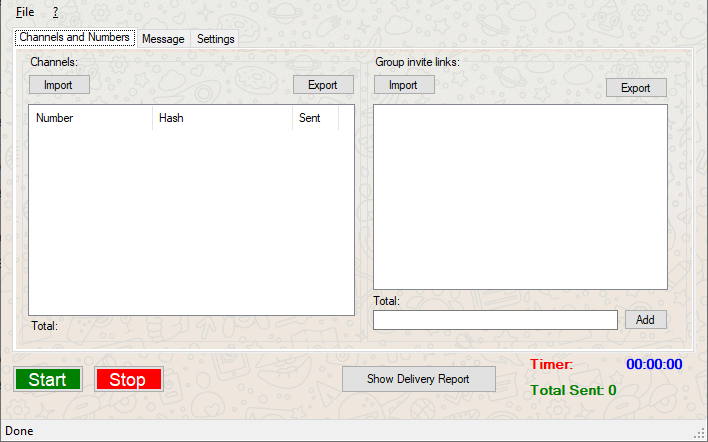
Task: Click the Sent column header
Action: pos(314,118)
